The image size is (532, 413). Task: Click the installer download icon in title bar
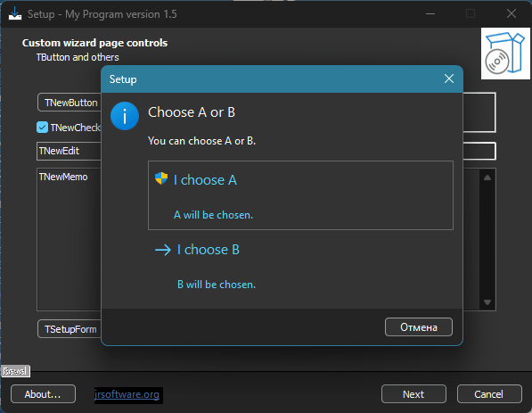[x=15, y=14]
